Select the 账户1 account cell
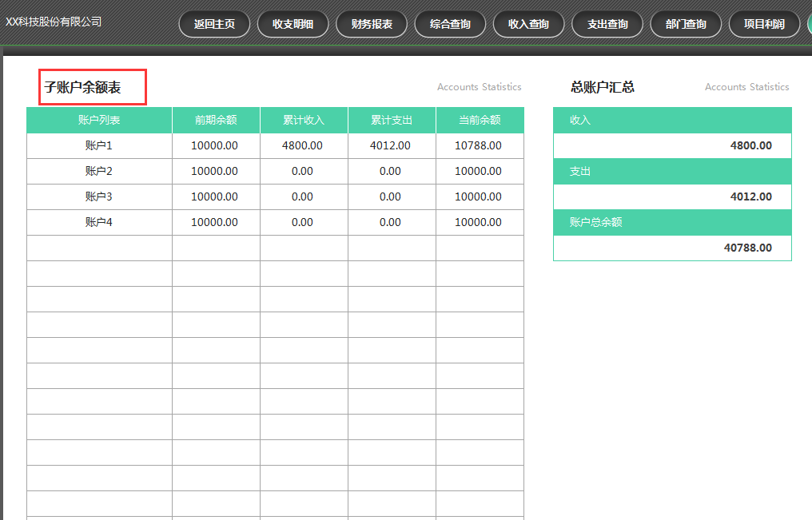Viewport: 812px width, 520px height. tap(98, 145)
